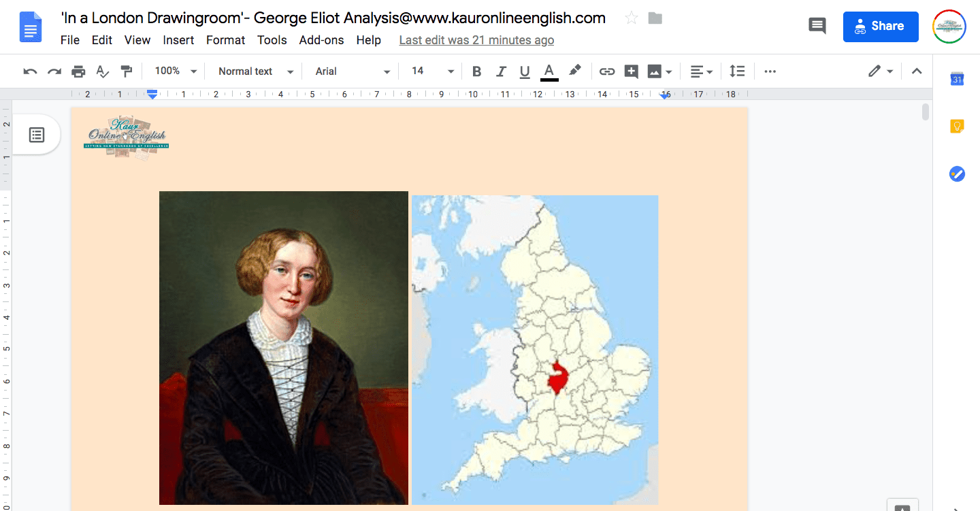Star the document
This screenshot has height=511, width=980.
pyautogui.click(x=632, y=18)
